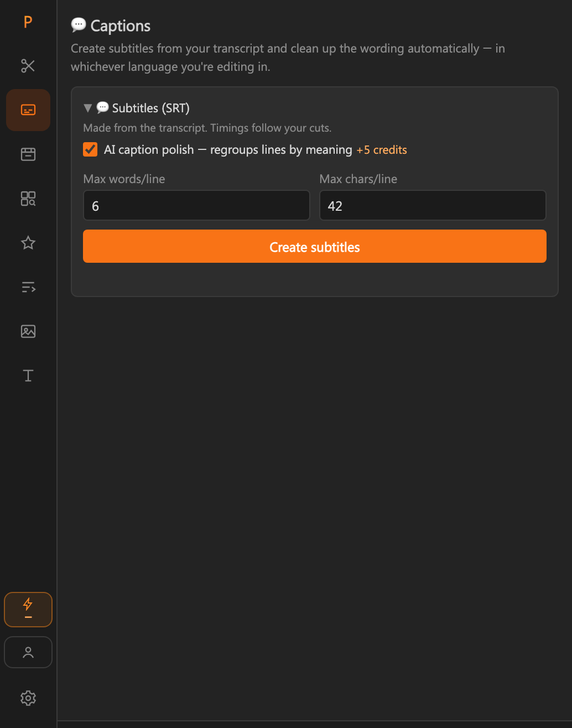
Task: Open the scissors cut tool
Action: 28,66
